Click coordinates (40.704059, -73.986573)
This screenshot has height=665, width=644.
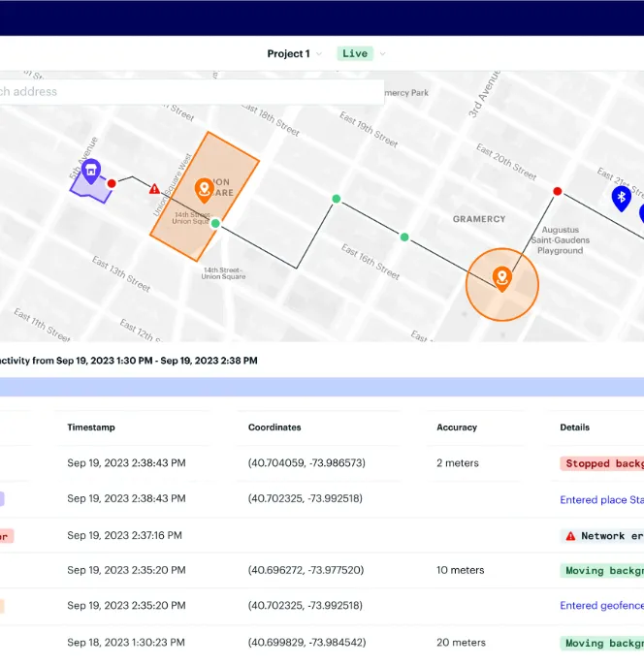pyautogui.click(x=306, y=462)
